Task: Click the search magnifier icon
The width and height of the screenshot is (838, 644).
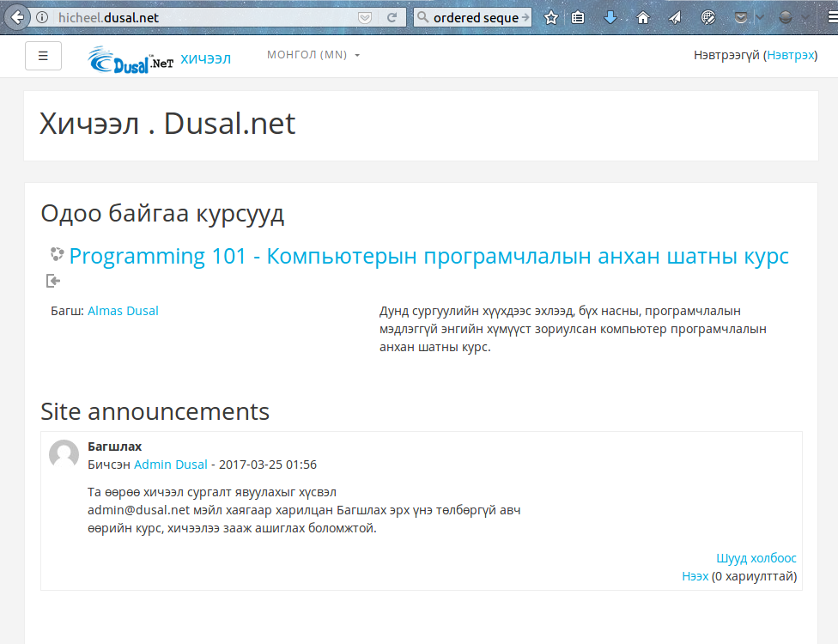Action: [422, 17]
